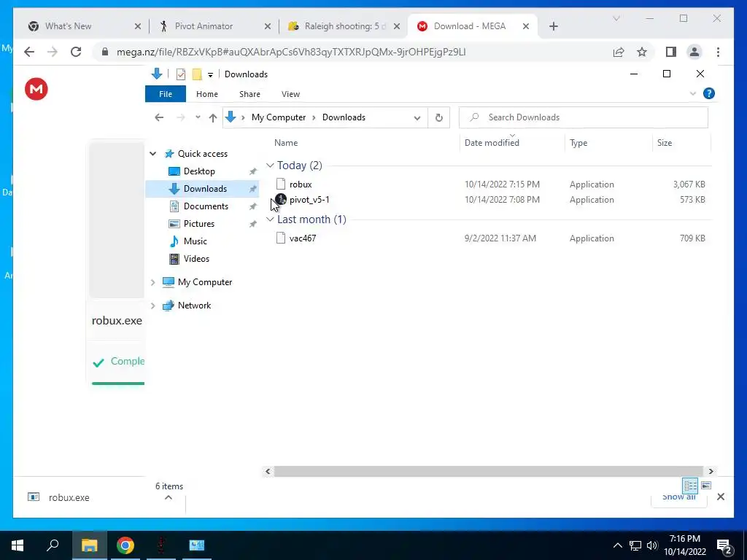The height and width of the screenshot is (560, 747).
Task: Open Explorer help with the question mark icon
Action: coord(709,93)
